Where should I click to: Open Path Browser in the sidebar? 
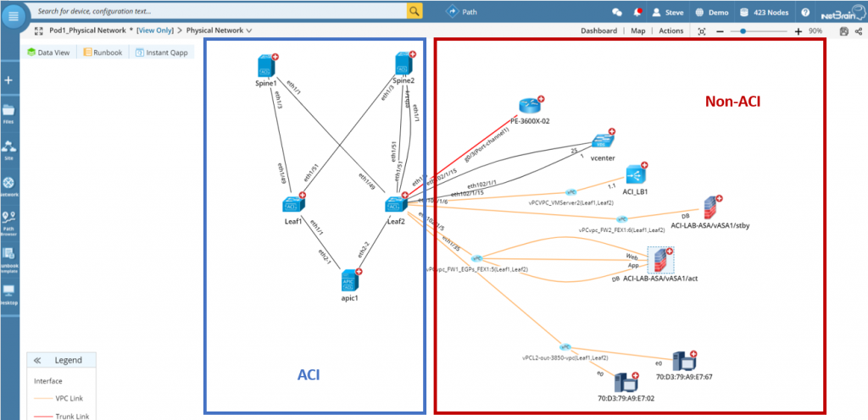click(x=8, y=224)
